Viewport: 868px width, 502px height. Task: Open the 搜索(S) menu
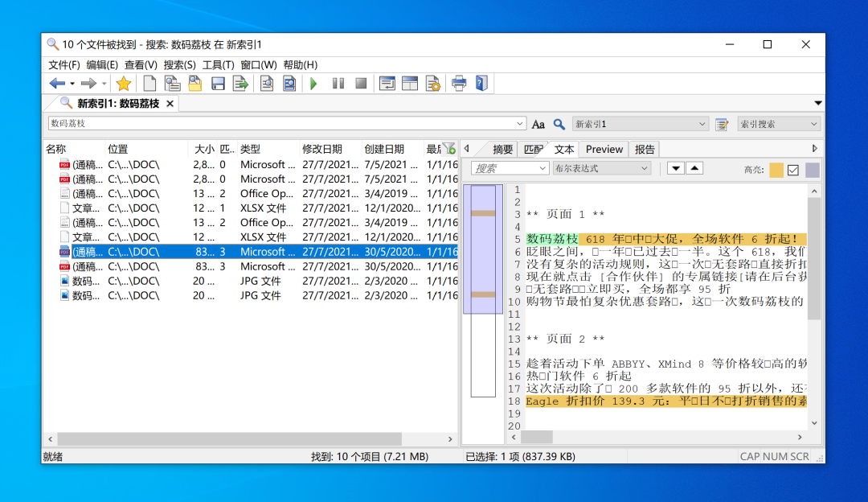click(x=179, y=65)
